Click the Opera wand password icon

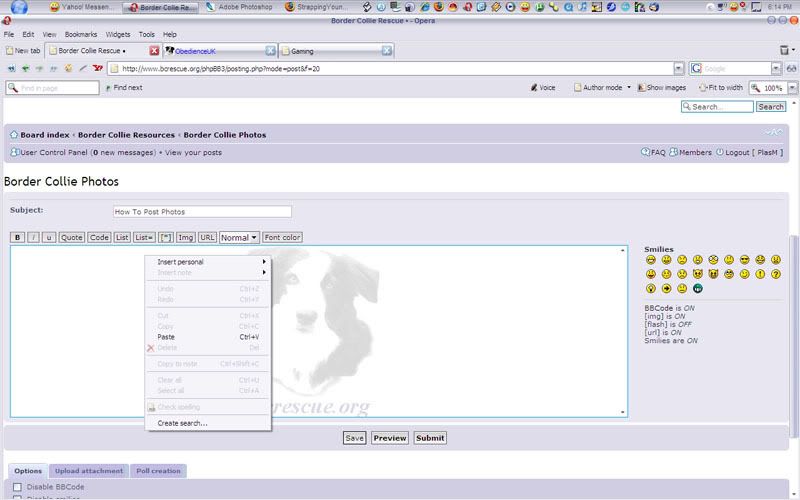coord(83,68)
